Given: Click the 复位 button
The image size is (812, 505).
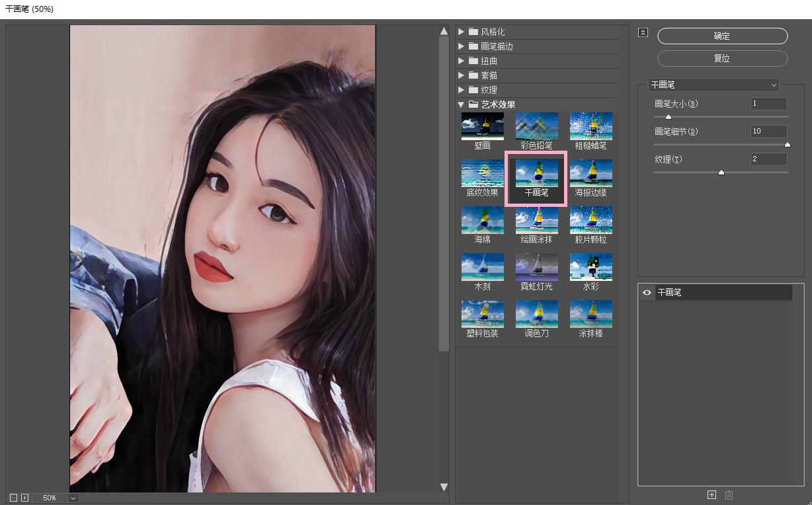Looking at the screenshot, I should click(722, 58).
